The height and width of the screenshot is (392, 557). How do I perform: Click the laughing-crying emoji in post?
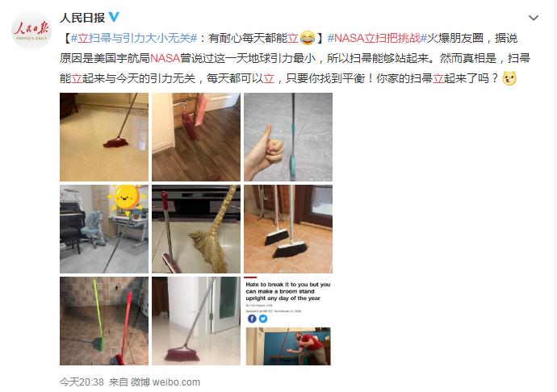coord(308,38)
